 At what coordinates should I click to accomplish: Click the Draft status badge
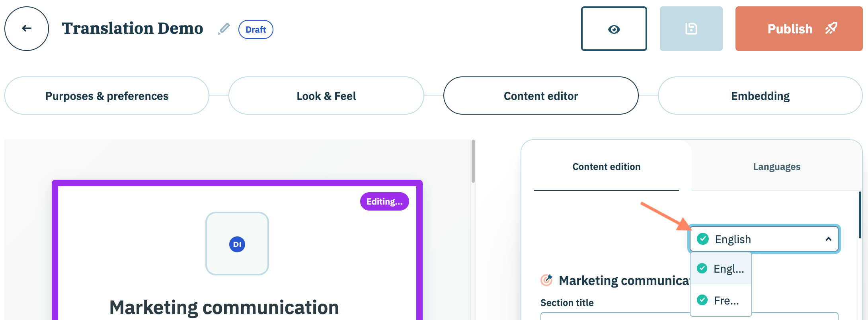(256, 29)
